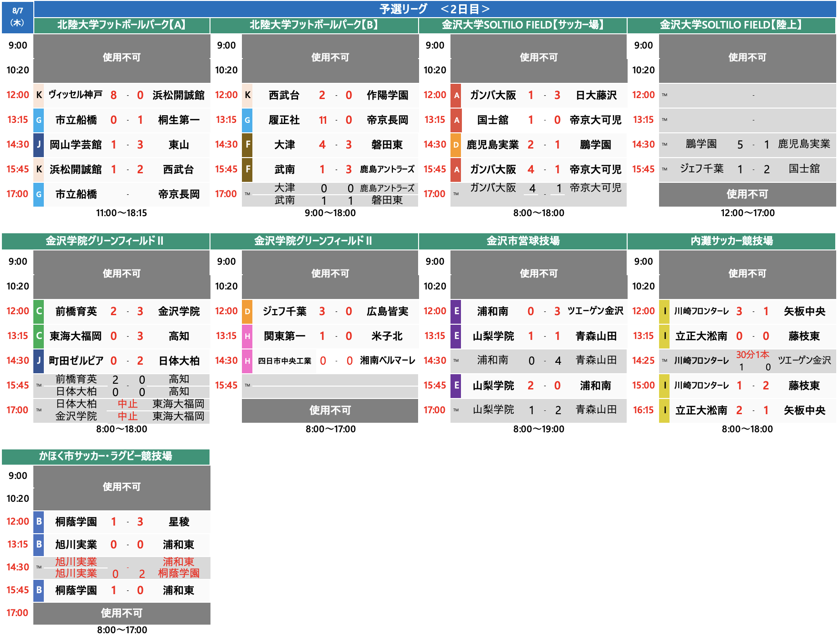The image size is (840, 637).
Task: Click the score 11 for 履正社
Action: (x=322, y=120)
